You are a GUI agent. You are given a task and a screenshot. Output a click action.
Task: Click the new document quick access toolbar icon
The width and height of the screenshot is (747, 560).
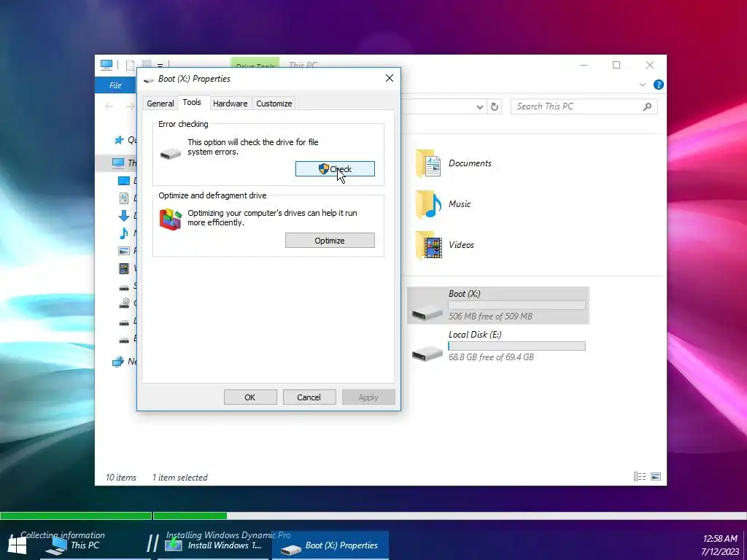coord(130,65)
